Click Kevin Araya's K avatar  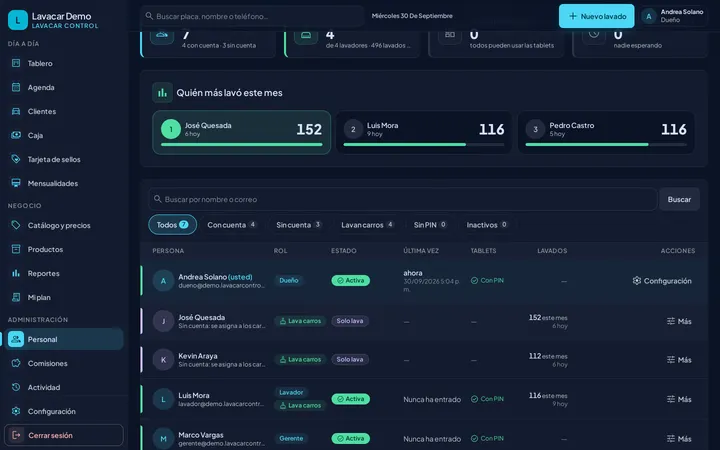(x=163, y=360)
